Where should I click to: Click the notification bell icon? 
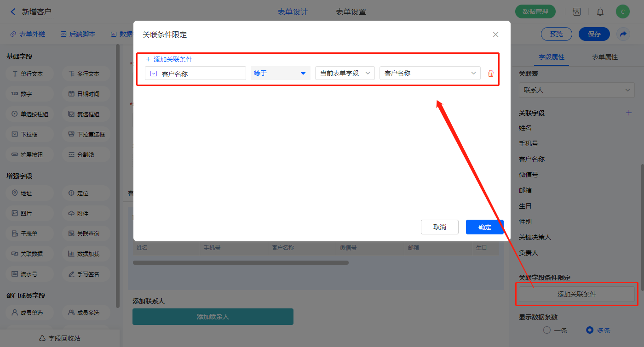click(x=600, y=12)
